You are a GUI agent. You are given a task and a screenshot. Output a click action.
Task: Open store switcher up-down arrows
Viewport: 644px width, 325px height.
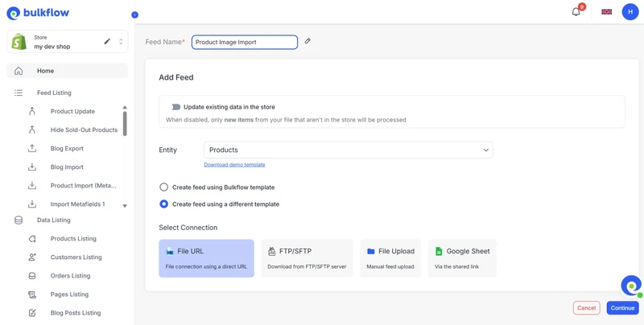pos(121,42)
